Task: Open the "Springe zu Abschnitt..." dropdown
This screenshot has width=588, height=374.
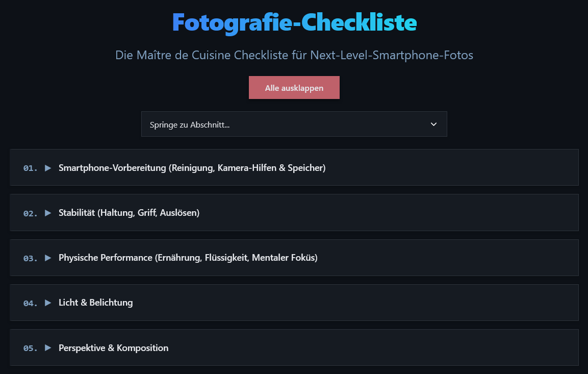Action: pyautogui.click(x=294, y=124)
